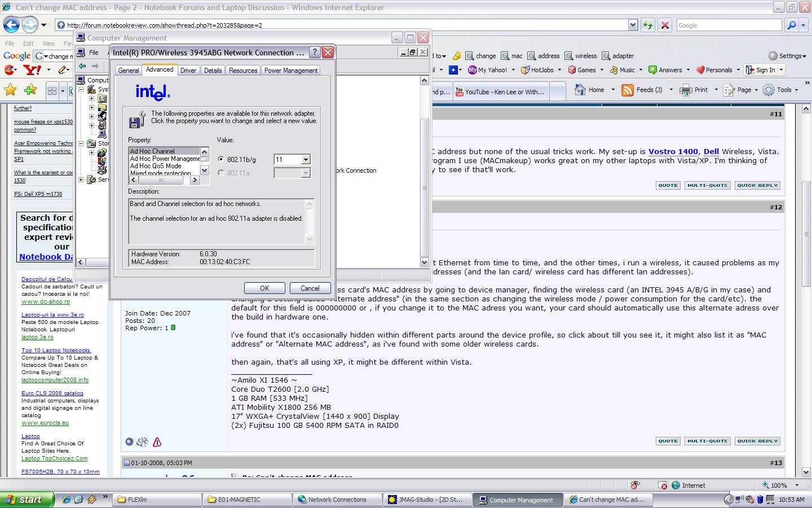Collapse Storage tree node
Screen dimensions: 812x508
coord(81,143)
